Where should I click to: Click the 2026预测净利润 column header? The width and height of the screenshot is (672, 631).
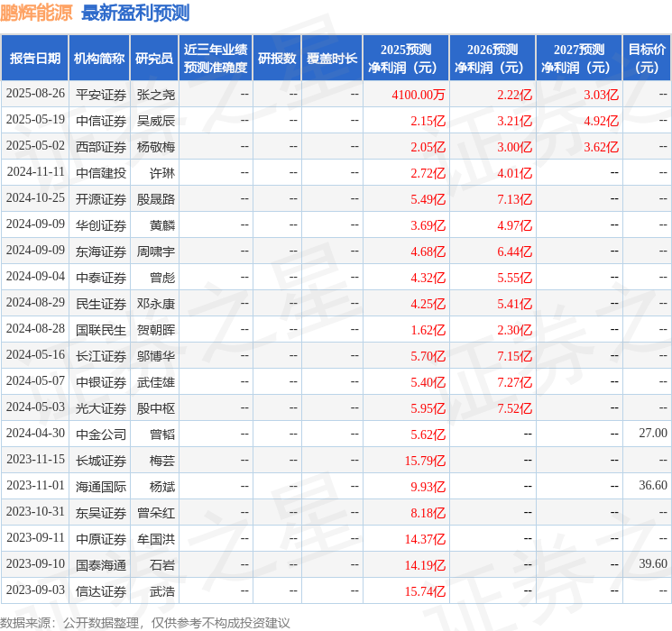(492, 58)
